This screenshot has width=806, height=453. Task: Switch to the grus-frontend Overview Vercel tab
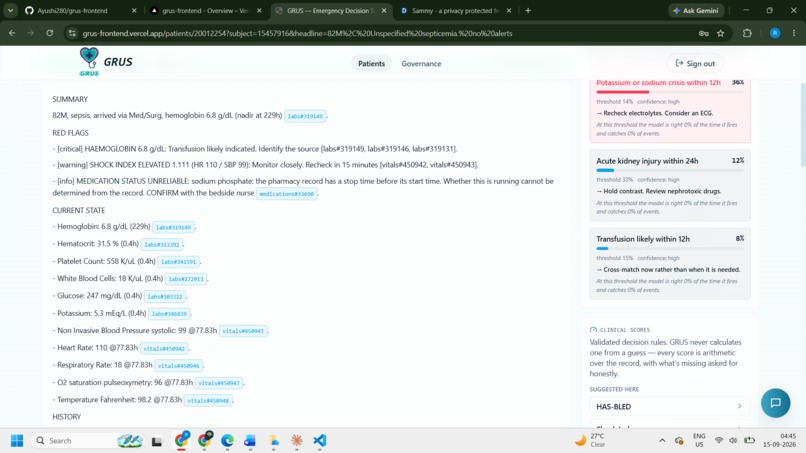pyautogui.click(x=206, y=10)
